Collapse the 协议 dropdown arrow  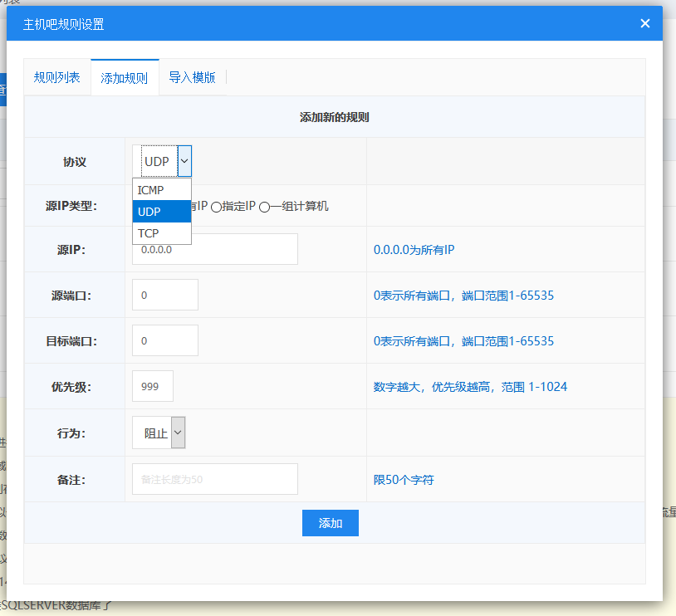[184, 161]
